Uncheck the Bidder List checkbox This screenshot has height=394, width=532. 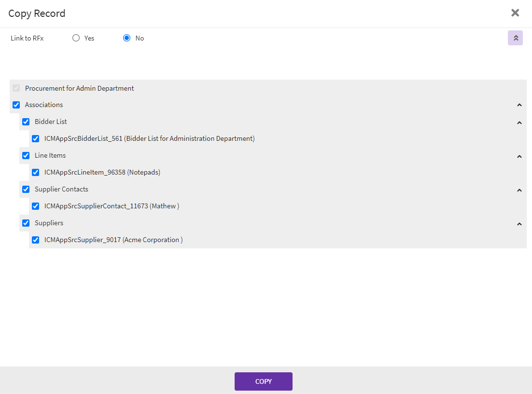tap(26, 122)
